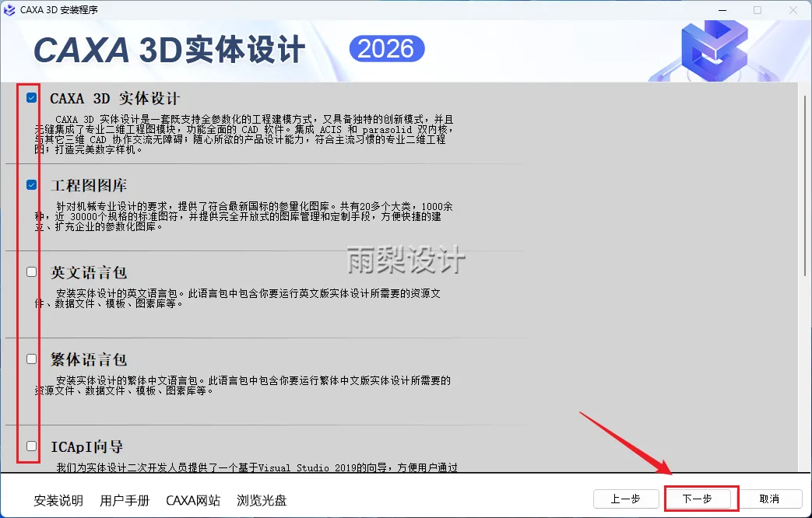Open the 用户手册 link
This screenshot has height=518, width=812.
click(125, 500)
